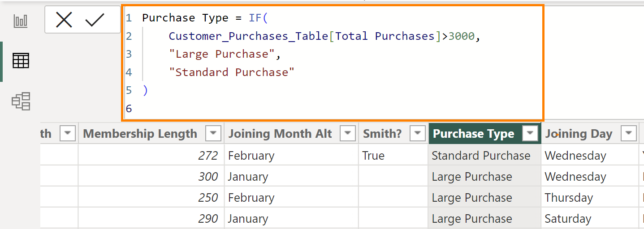The width and height of the screenshot is (644, 229).
Task: Click the 3000 value in the formula
Action: pos(461,36)
